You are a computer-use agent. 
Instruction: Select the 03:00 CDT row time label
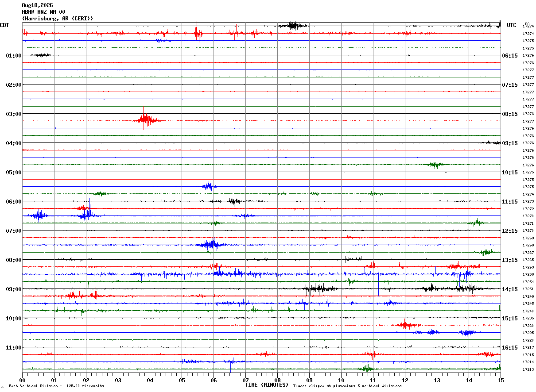[x=14, y=114]
